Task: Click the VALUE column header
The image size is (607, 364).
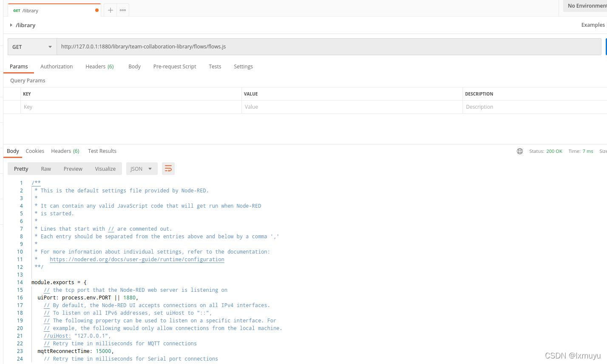Action: (251, 94)
